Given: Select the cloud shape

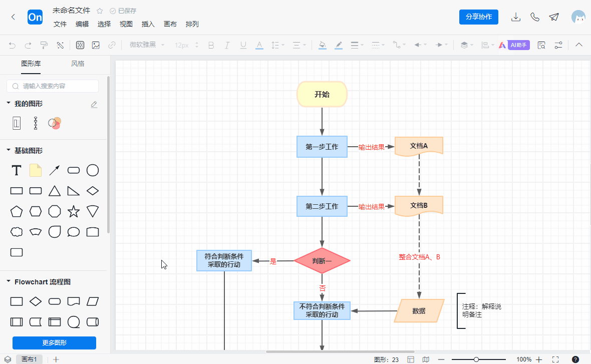Looking at the screenshot, I should (16, 232).
